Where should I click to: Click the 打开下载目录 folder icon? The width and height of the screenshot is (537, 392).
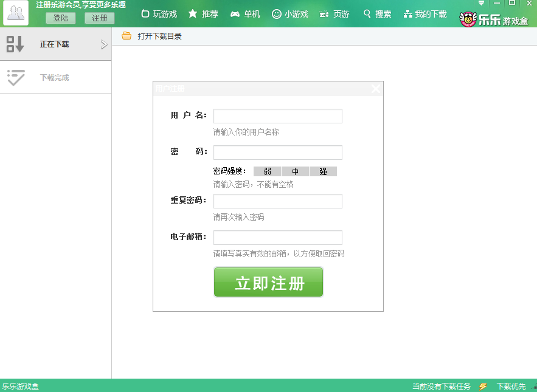(126, 36)
